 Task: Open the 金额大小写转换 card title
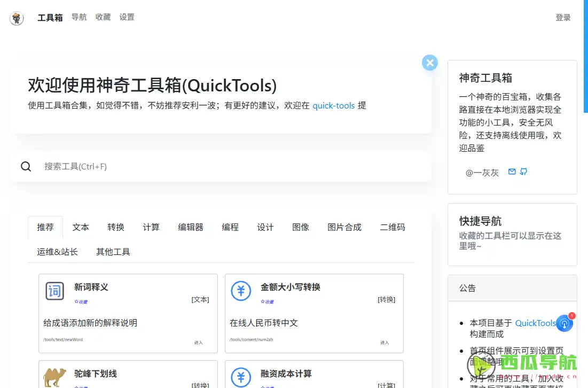[290, 288]
